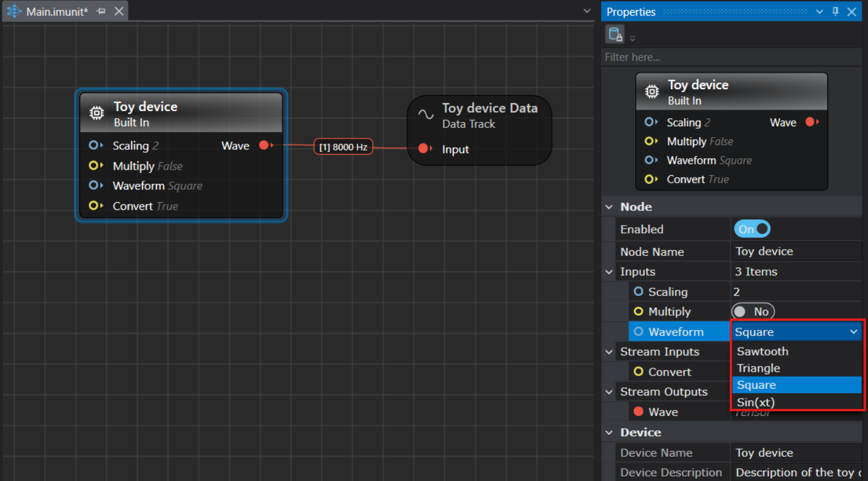
Task: Collapse the Node section
Action: coord(609,207)
